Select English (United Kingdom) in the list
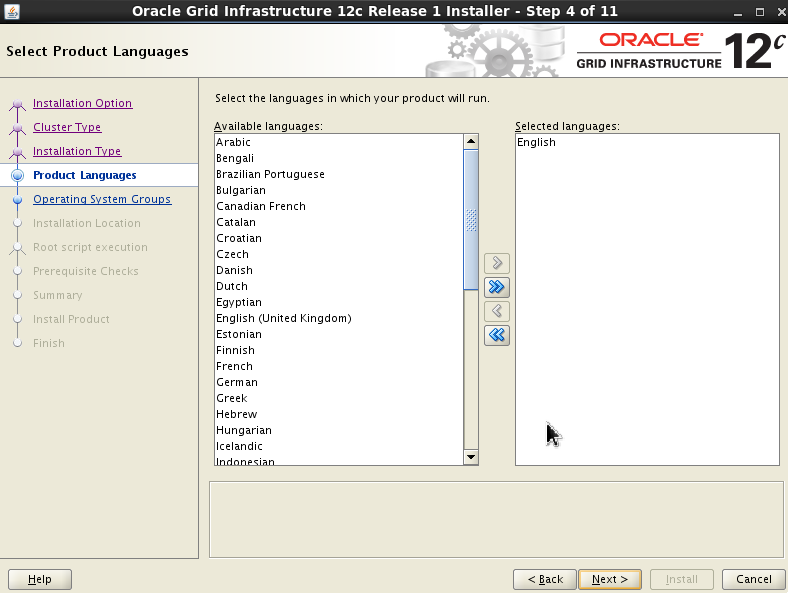 (x=339, y=319)
